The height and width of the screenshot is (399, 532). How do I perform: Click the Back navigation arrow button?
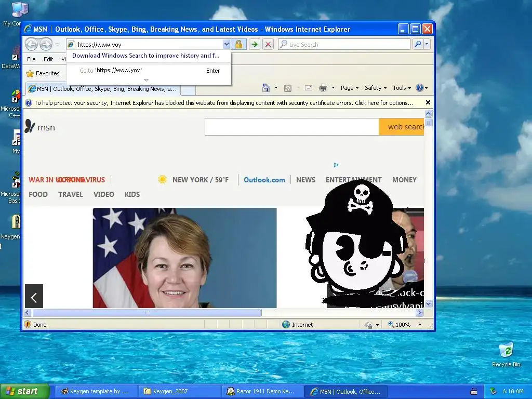[31, 44]
